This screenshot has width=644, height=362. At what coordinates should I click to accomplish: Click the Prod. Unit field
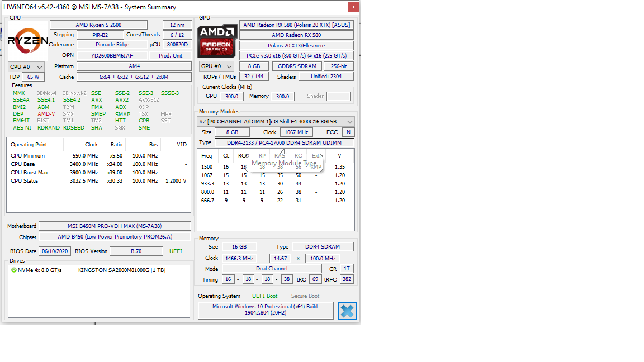pos(171,55)
